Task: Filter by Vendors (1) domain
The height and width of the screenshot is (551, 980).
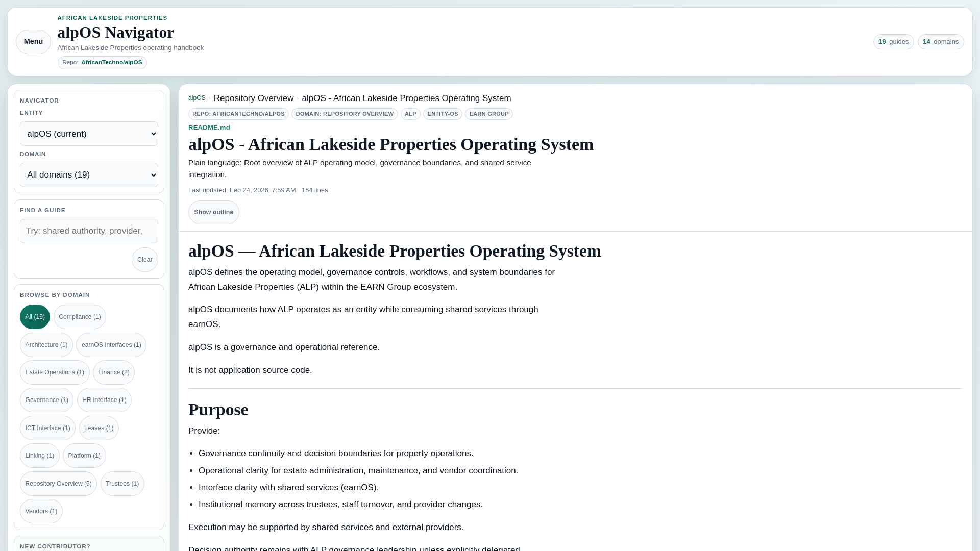Action: (x=41, y=511)
